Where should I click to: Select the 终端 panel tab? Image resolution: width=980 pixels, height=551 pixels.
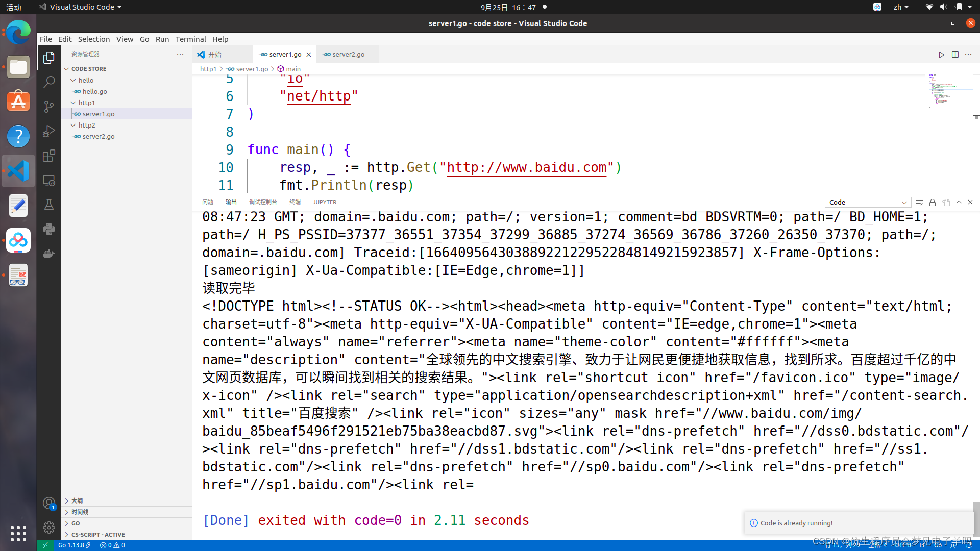coord(295,202)
